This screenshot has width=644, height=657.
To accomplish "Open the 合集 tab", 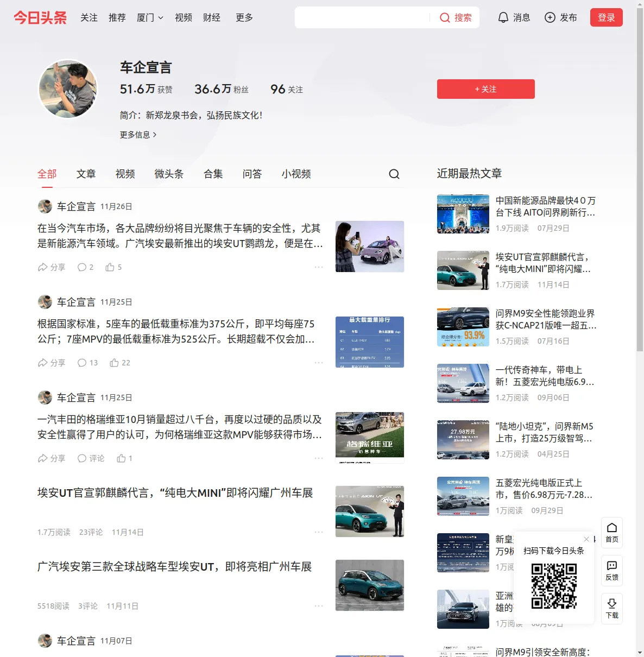I will 213,174.
